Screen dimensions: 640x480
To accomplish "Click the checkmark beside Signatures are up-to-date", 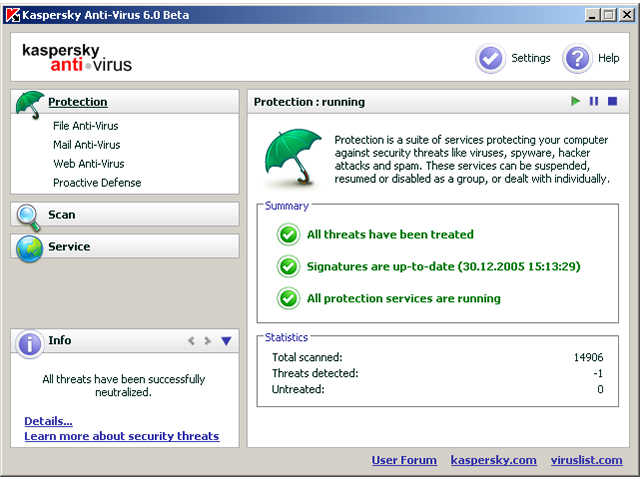I will click(289, 267).
